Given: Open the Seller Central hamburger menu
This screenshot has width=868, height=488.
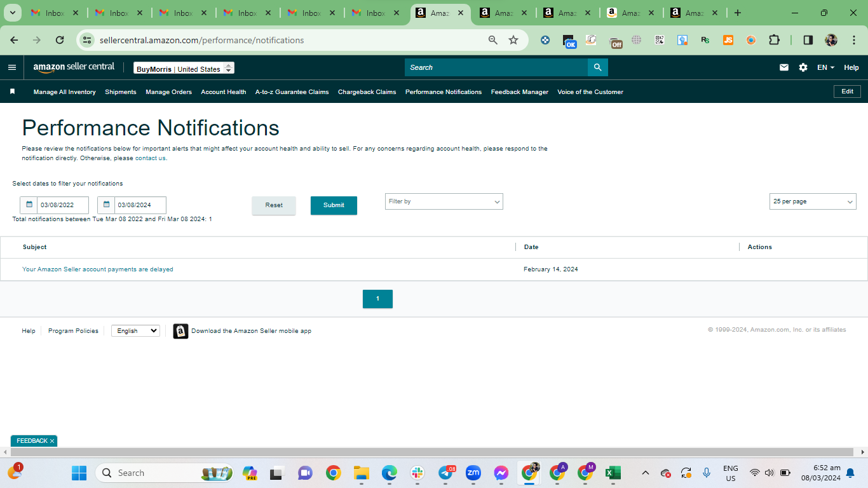Looking at the screenshot, I should [12, 67].
